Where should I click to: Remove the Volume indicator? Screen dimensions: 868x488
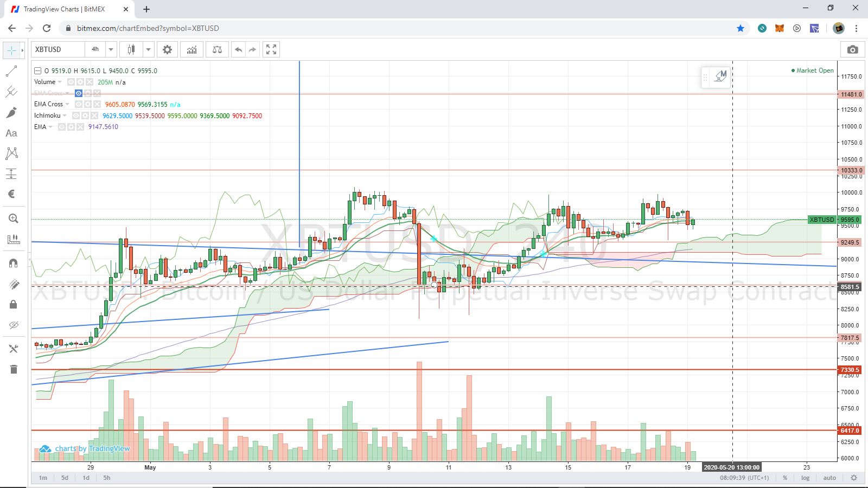[90, 82]
